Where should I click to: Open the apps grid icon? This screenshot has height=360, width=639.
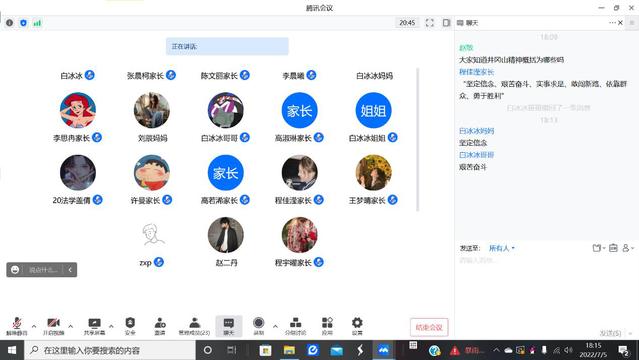pyautogui.click(x=327, y=326)
